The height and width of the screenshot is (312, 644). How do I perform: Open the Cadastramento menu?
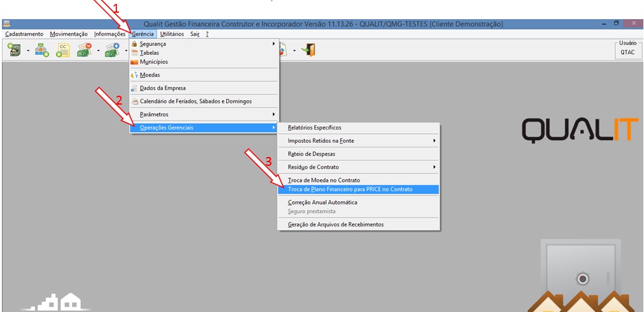point(24,34)
